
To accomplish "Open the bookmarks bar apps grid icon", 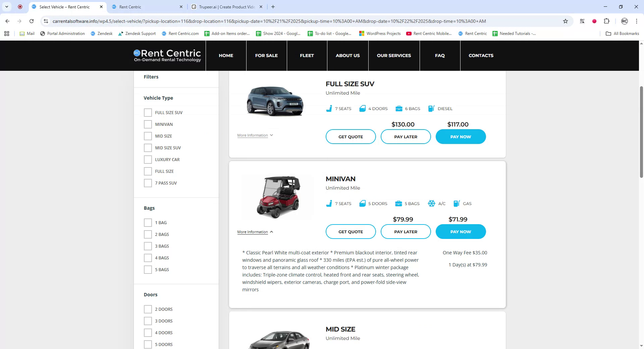I will point(7,34).
